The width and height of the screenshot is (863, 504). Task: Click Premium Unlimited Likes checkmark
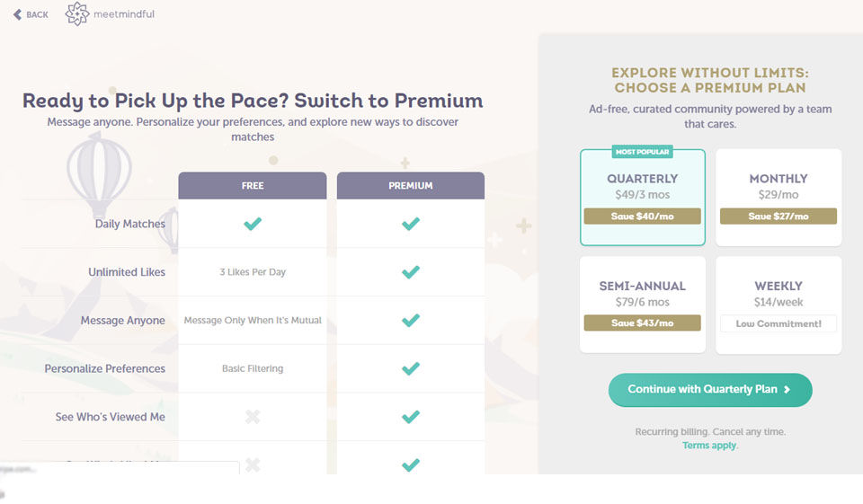(411, 272)
